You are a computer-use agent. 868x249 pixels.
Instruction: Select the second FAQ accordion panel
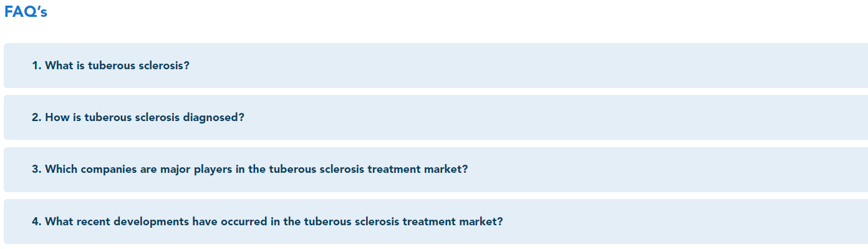(x=436, y=117)
